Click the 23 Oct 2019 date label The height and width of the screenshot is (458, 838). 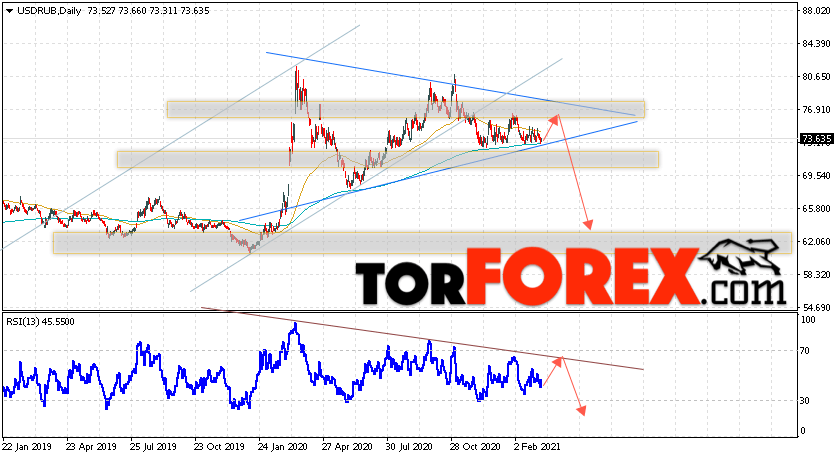pos(219,447)
